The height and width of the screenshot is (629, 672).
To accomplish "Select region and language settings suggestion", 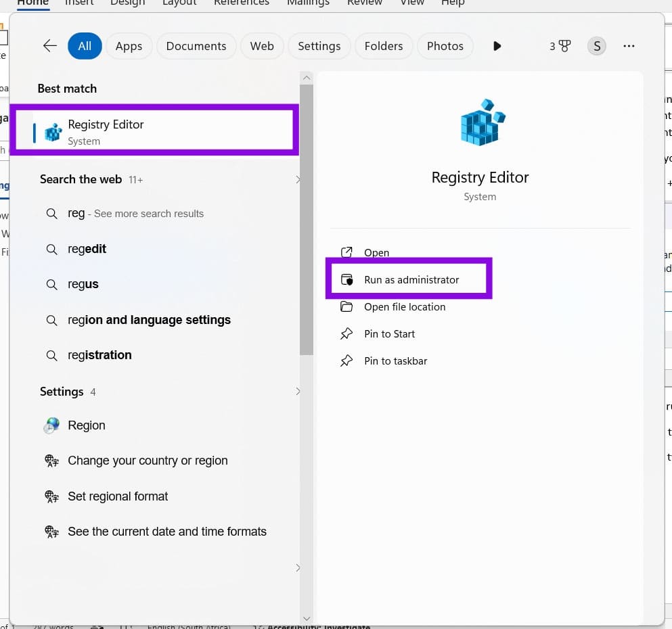I will pyautogui.click(x=149, y=320).
